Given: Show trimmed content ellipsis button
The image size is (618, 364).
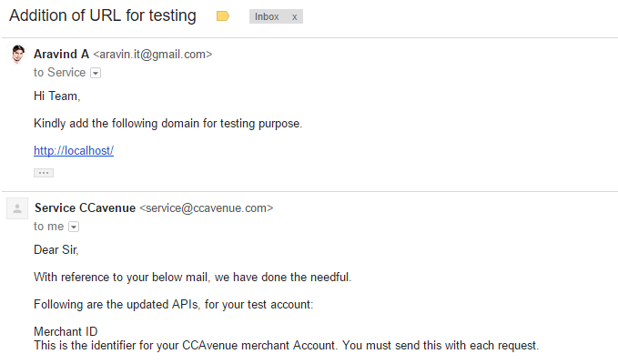Looking at the screenshot, I should pos(44,173).
